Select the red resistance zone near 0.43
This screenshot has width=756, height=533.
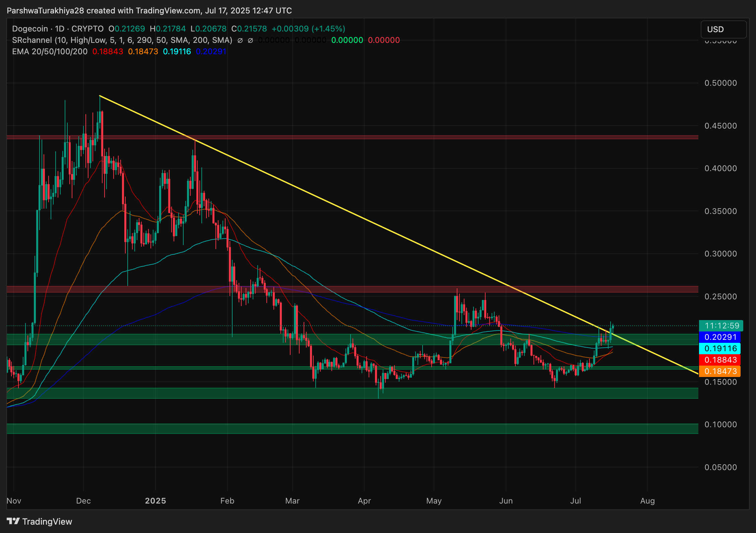click(x=353, y=137)
